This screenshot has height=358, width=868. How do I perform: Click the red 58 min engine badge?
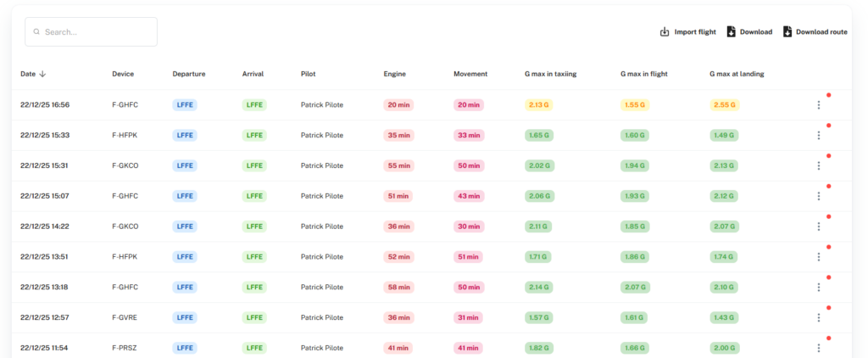tap(398, 288)
